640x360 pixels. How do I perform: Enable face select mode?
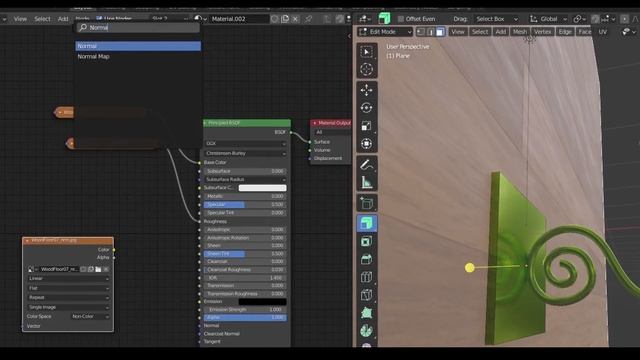[440, 32]
